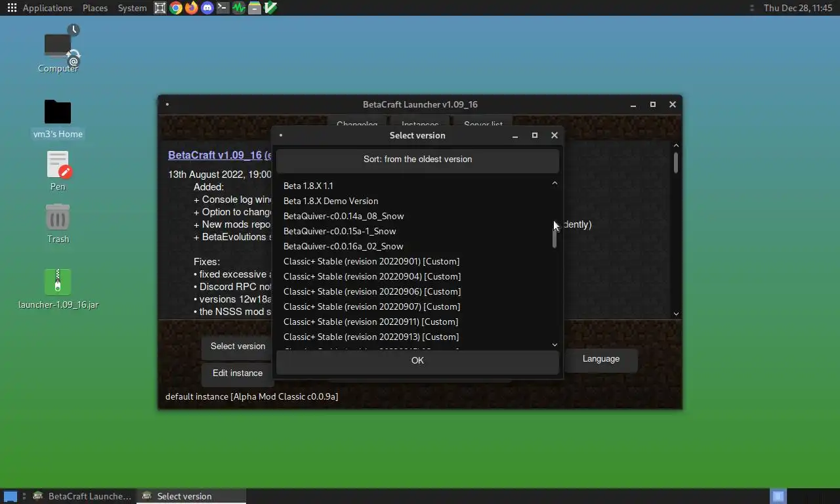
Task: Open the System menu
Action: (132, 8)
